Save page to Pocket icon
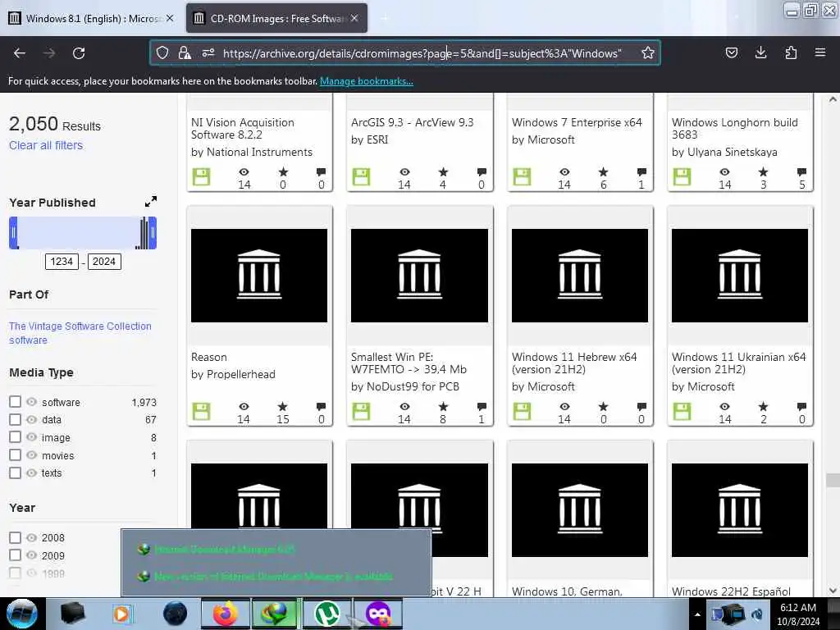The width and height of the screenshot is (840, 630). tap(731, 52)
